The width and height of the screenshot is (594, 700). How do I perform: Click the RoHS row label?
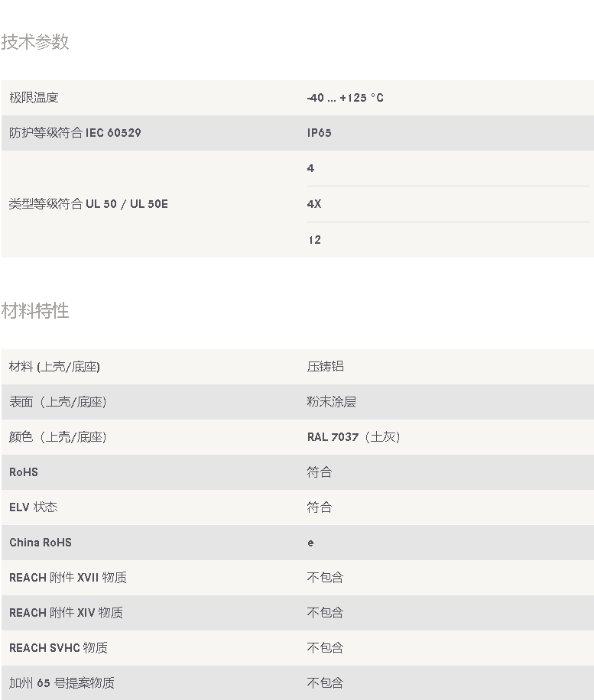[x=24, y=472]
